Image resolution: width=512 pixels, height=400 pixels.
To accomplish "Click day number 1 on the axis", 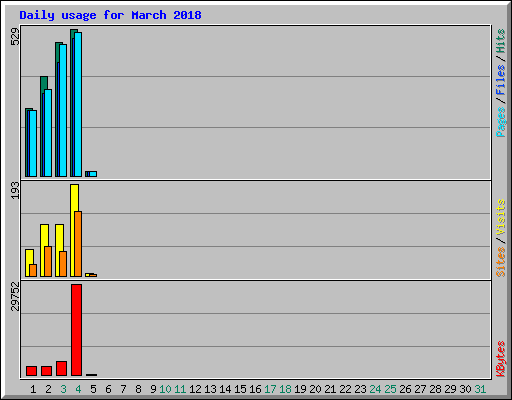I will (x=33, y=389).
